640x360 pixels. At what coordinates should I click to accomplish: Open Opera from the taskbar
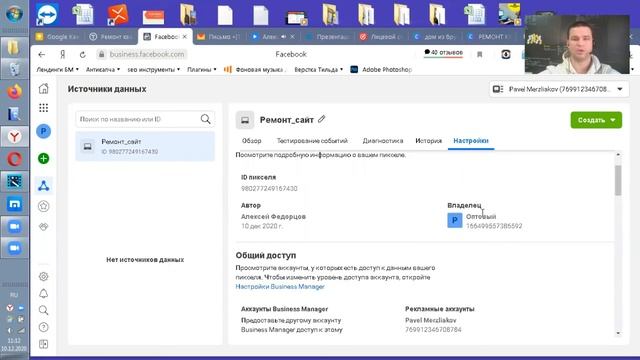pos(14,159)
